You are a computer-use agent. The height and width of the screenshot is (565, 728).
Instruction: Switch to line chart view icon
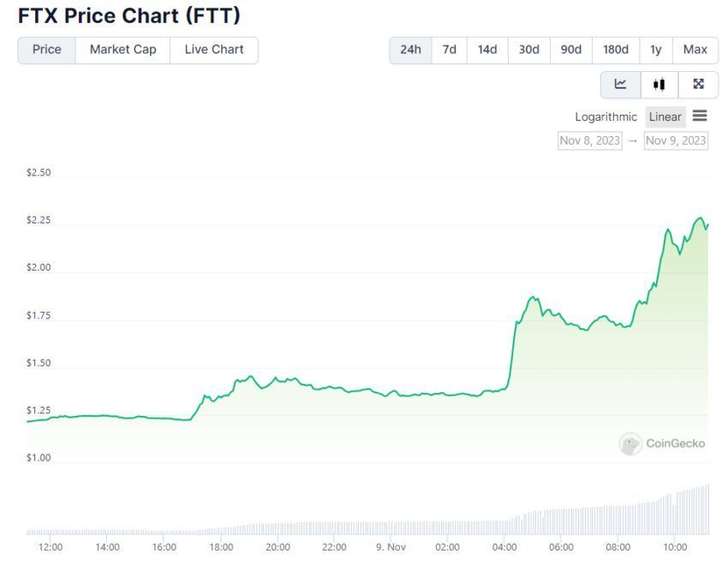click(621, 84)
